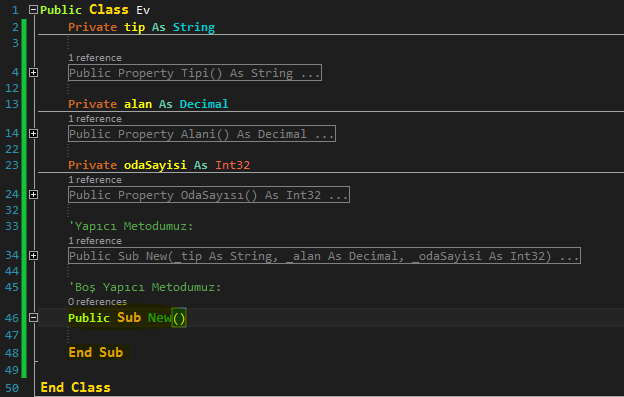Click the collapsed 'Public Sub New(_tip As String...' box
Image resolution: width=624 pixels, height=397 pixels.
coord(324,255)
